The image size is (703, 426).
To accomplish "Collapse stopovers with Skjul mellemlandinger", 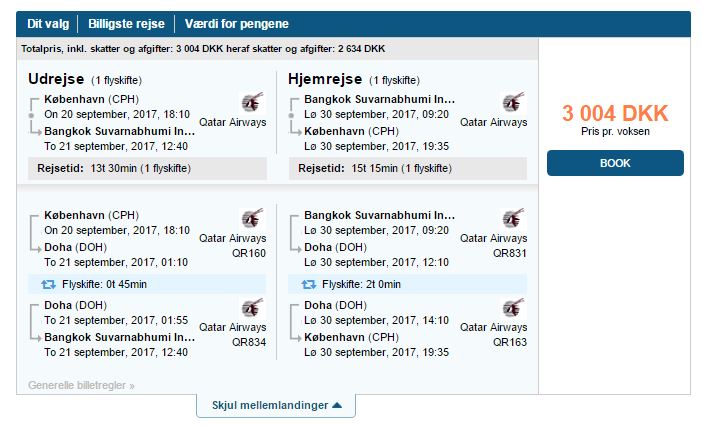I will (276, 405).
